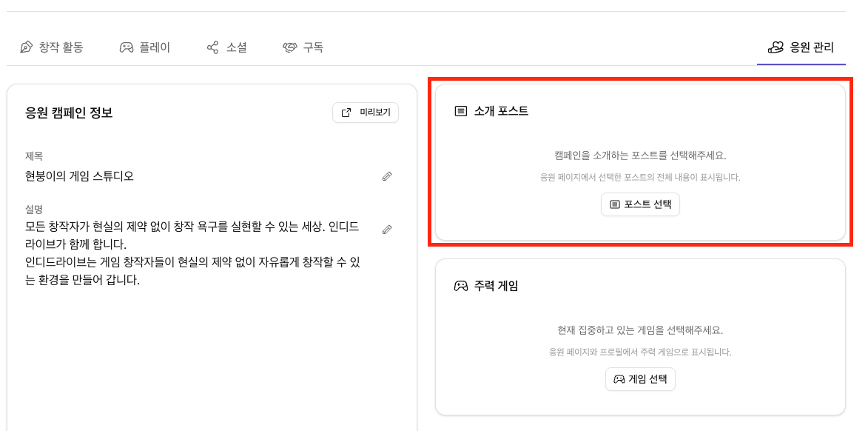Switch to the 창작 활동 tab
Viewport: 868px width, 431px height.
point(53,47)
